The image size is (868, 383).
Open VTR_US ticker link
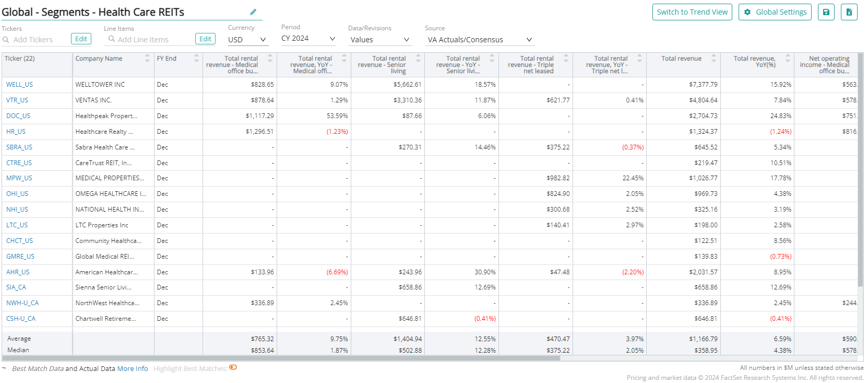tap(17, 100)
